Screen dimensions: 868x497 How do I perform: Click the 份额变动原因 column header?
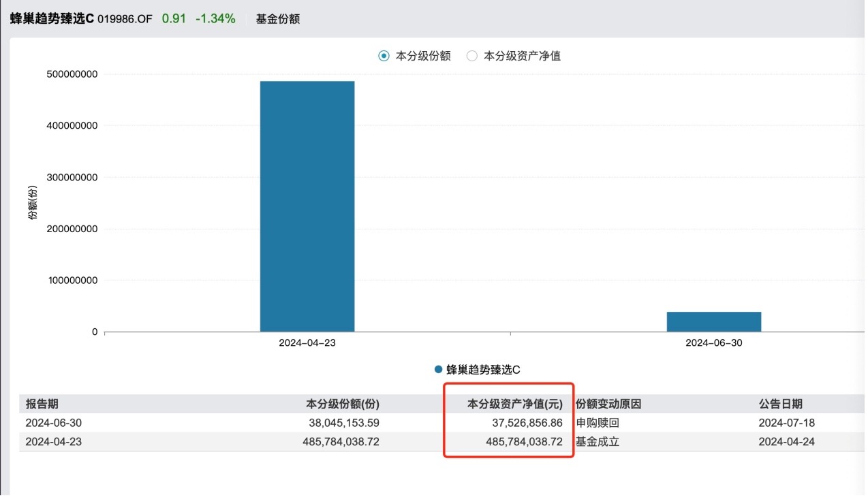pos(608,404)
